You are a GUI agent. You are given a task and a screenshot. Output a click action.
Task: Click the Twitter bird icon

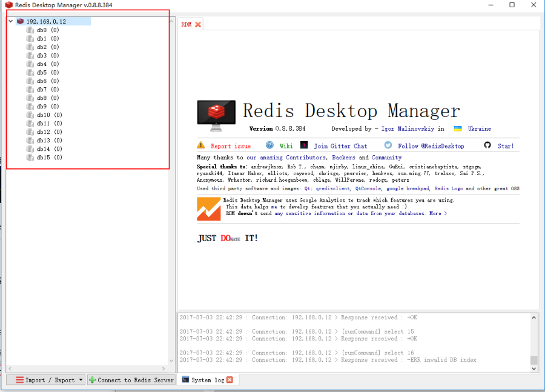388,145
